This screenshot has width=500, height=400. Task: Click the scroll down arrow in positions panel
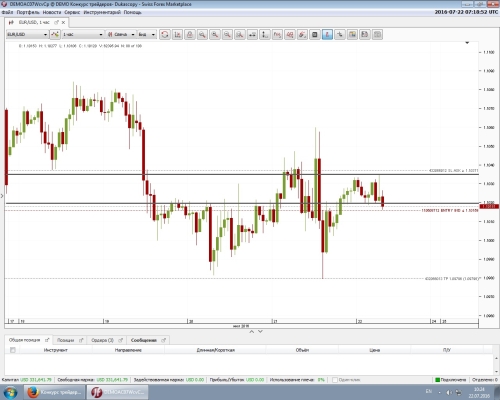496,371
